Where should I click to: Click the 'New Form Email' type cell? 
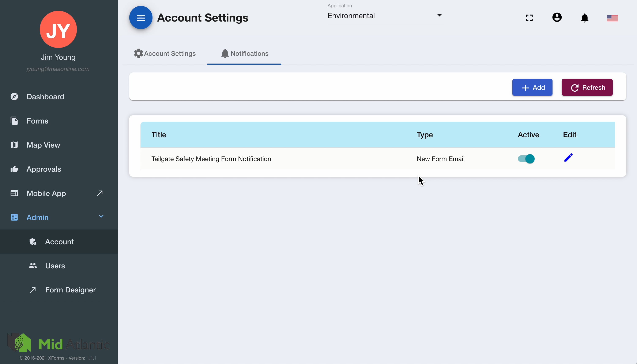pos(441,159)
